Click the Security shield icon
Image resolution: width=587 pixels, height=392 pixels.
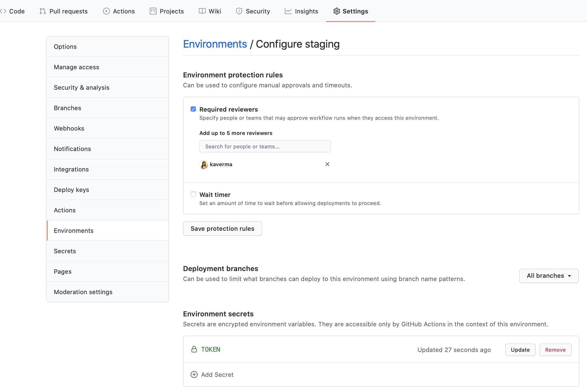(x=239, y=11)
